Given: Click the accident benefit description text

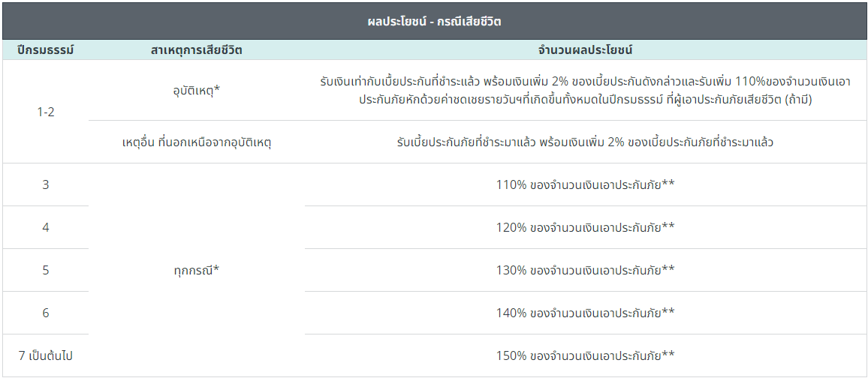Looking at the screenshot, I should pyautogui.click(x=585, y=91).
